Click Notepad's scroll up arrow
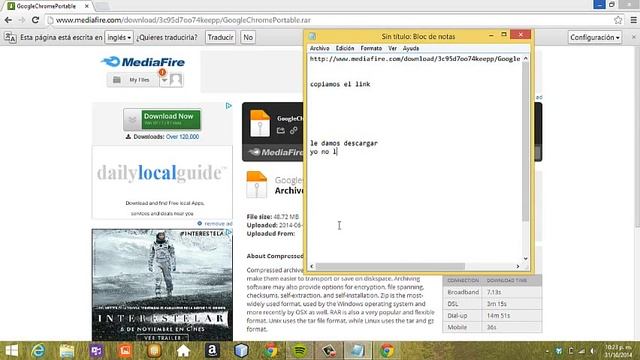640x360 pixels. [x=525, y=59]
